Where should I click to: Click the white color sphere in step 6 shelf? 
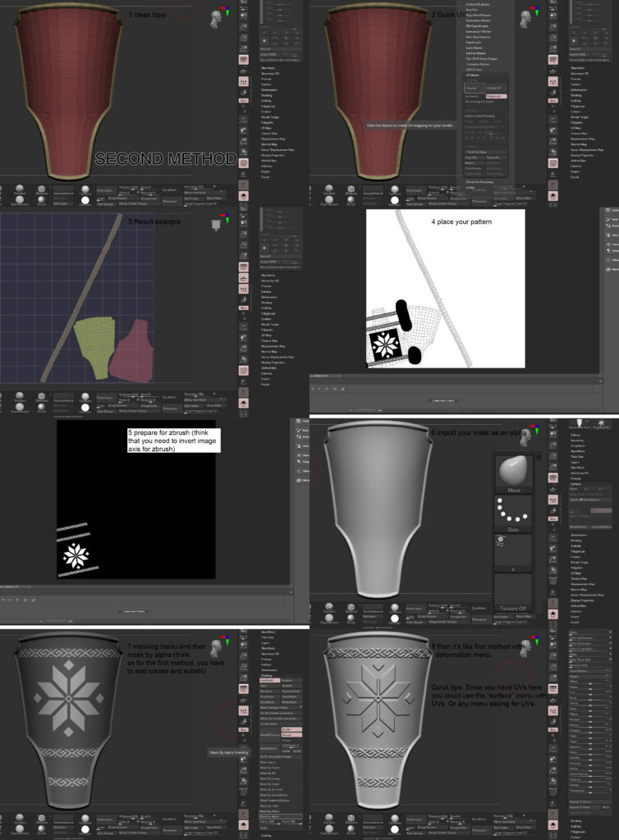coord(395,619)
